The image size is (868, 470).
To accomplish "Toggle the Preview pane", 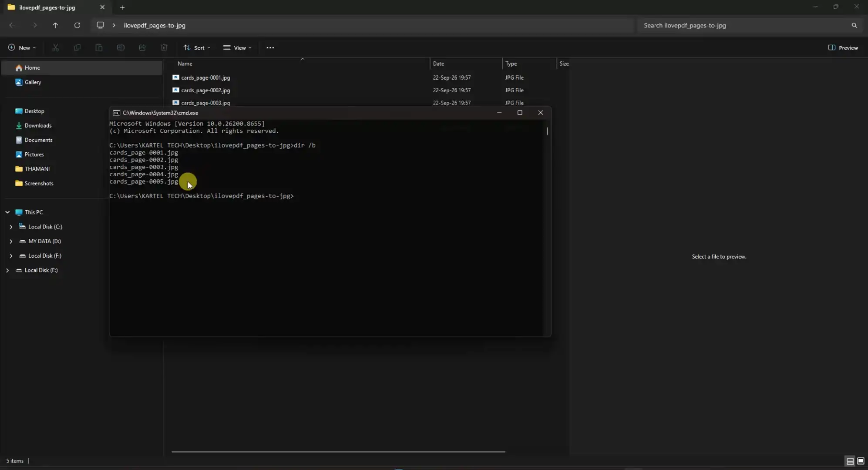I will [843, 48].
